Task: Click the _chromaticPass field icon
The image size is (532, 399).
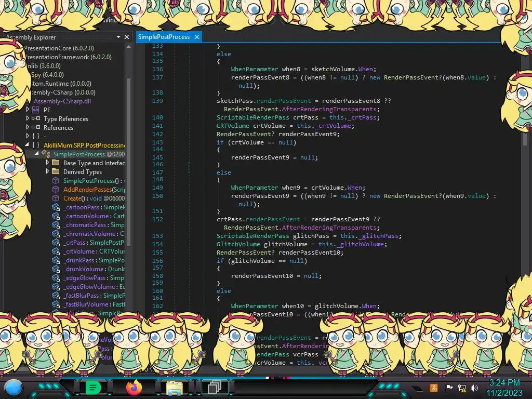Action: point(56,224)
